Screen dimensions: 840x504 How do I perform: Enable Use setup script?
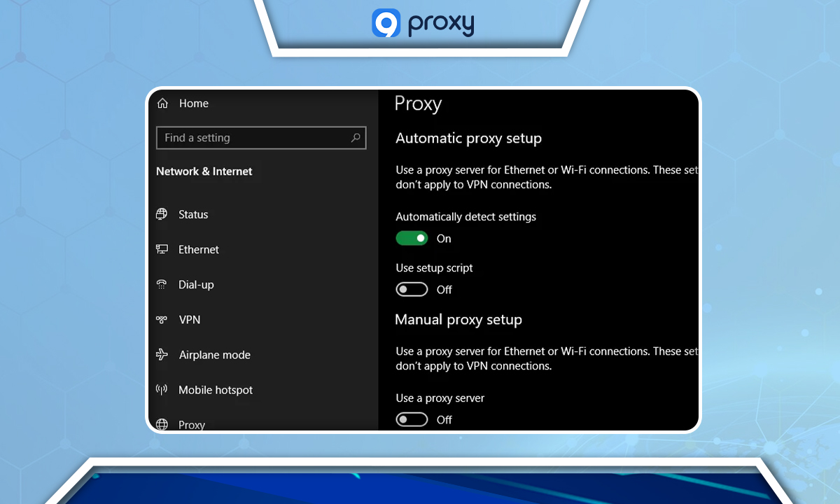[412, 288]
